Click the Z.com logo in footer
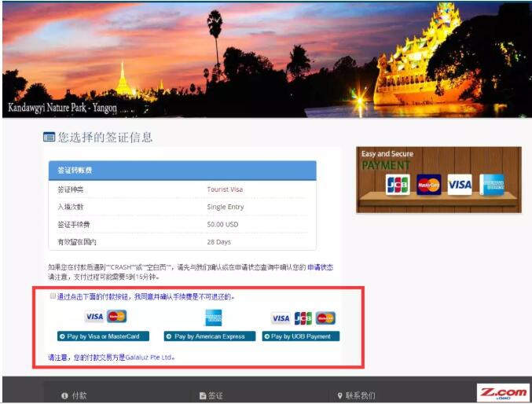Viewport: 532px width, 404px height. pos(502,393)
